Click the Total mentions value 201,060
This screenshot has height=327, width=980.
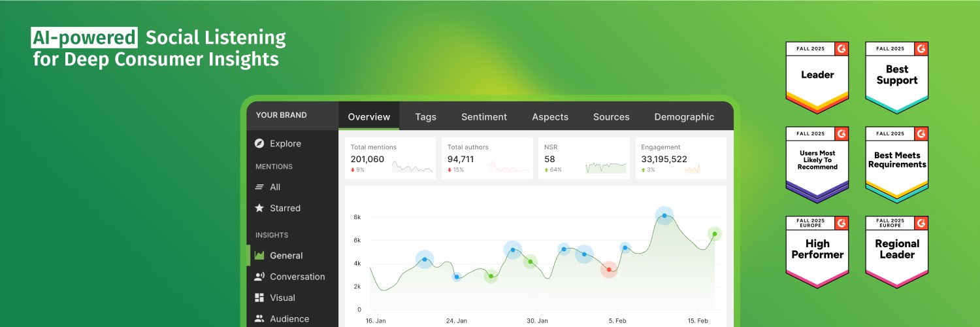[x=367, y=159]
